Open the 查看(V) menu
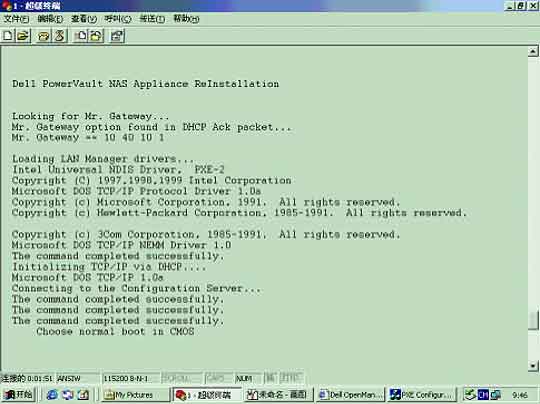540x404 pixels. 84,19
